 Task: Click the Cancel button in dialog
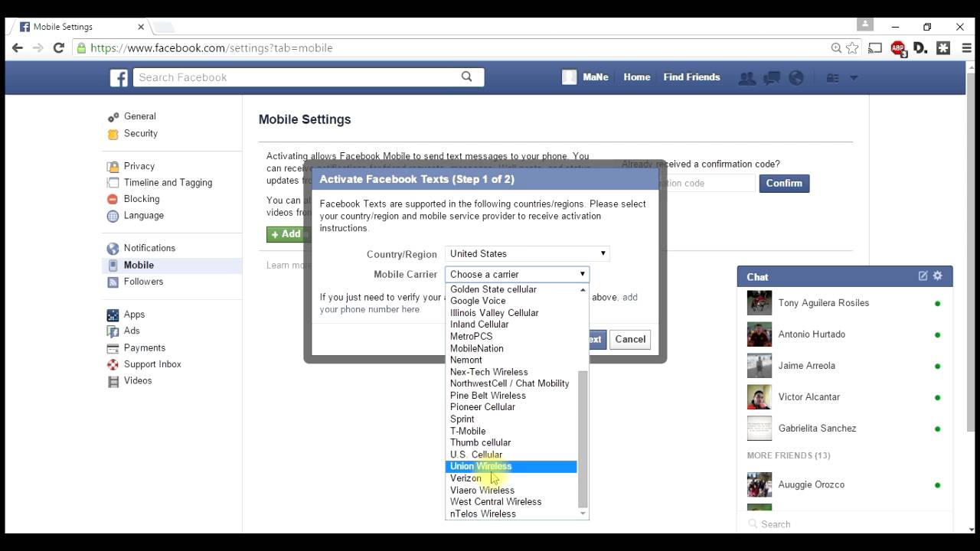630,339
